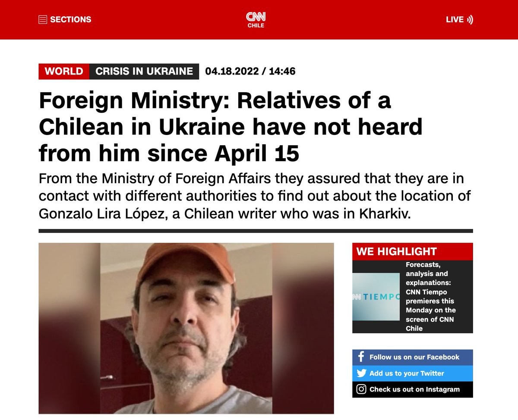This screenshot has width=518, height=420.
Task: Click the Twitter bird icon
Action: click(361, 373)
